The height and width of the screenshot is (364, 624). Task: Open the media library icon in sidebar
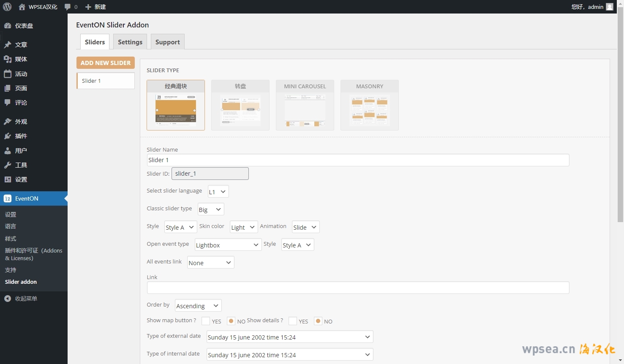8,59
